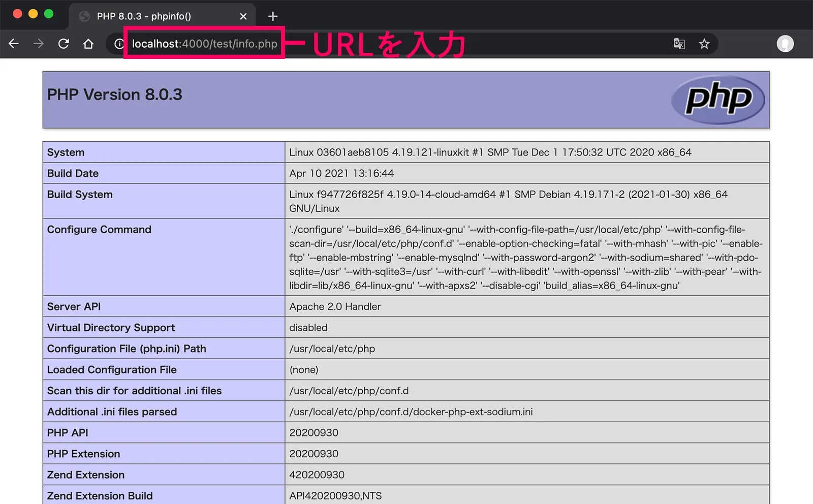Click the Build Date value Apr 10 2021
This screenshot has width=813, height=504.
(x=341, y=173)
